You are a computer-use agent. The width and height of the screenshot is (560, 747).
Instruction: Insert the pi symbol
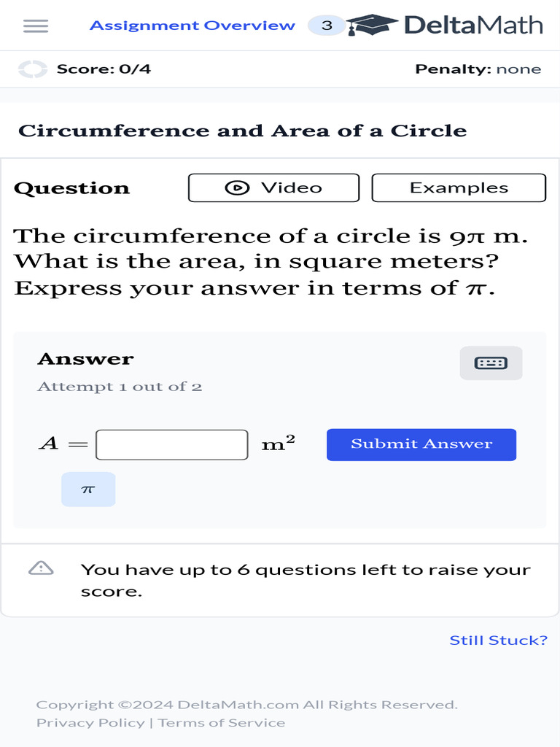88,489
